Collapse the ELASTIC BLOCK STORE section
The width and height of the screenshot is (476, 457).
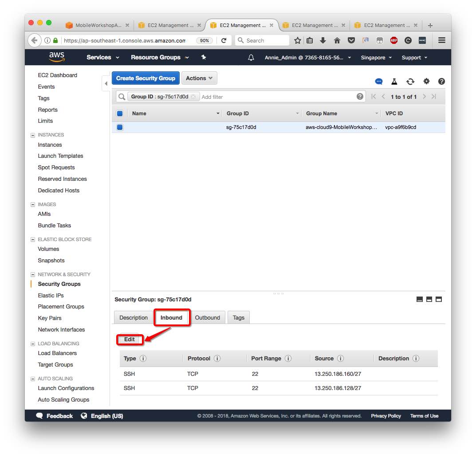tap(33, 239)
